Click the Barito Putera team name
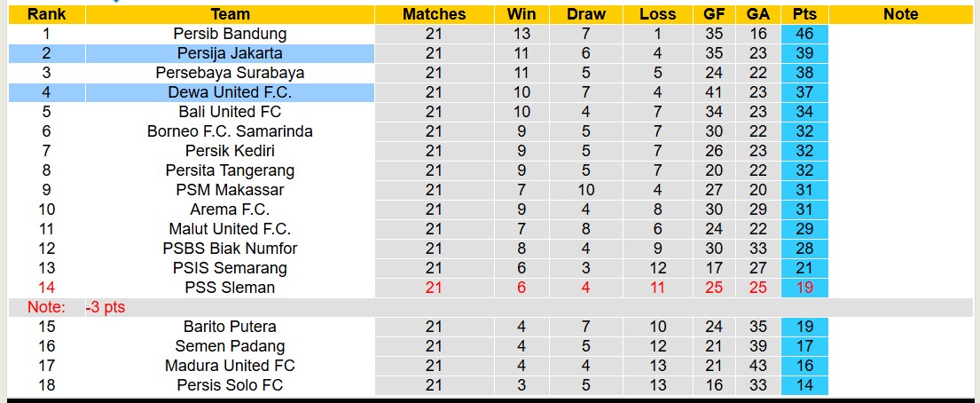Viewport: 980px width, 403px height. pyautogui.click(x=230, y=327)
